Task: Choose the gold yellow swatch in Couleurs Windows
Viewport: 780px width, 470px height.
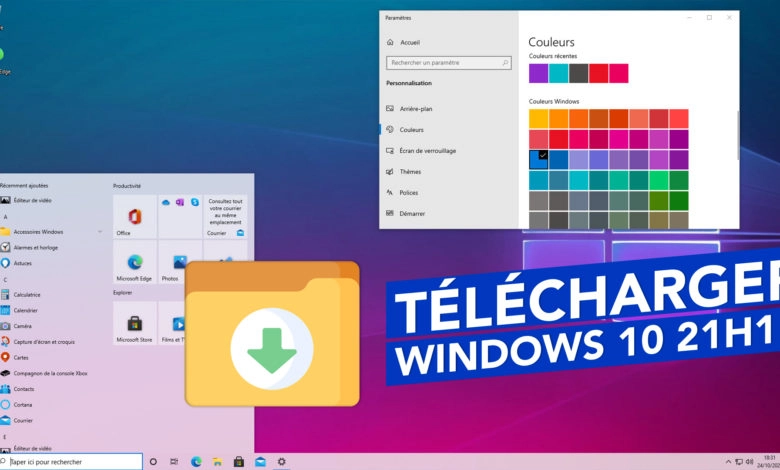Action: [x=538, y=119]
